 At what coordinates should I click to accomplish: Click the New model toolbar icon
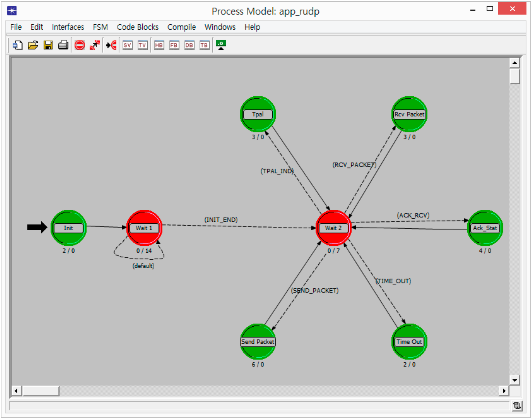pyautogui.click(x=18, y=45)
